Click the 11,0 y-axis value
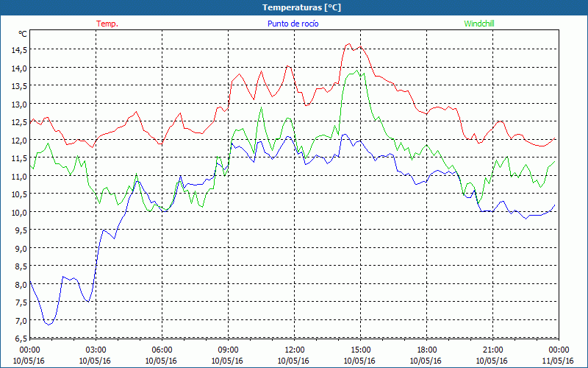The width and height of the screenshot is (588, 368). [20, 176]
